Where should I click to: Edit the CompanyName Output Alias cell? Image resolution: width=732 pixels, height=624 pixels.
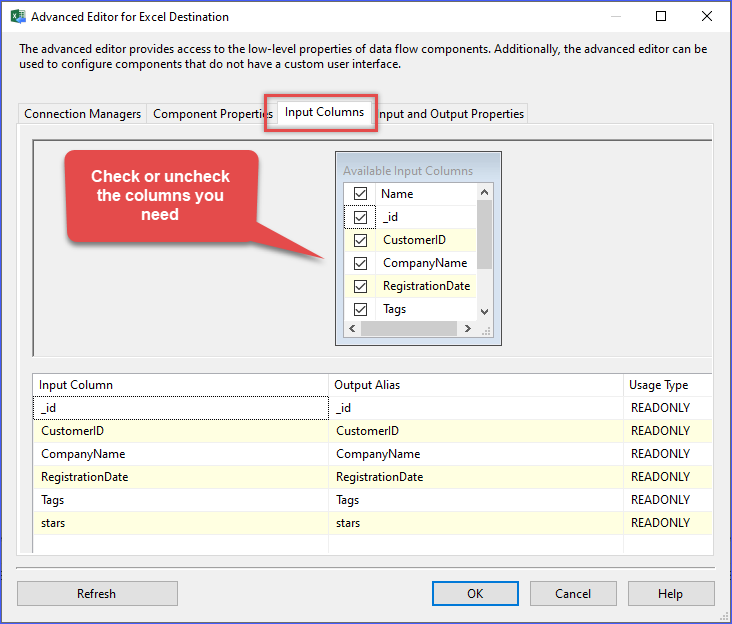[476, 454]
